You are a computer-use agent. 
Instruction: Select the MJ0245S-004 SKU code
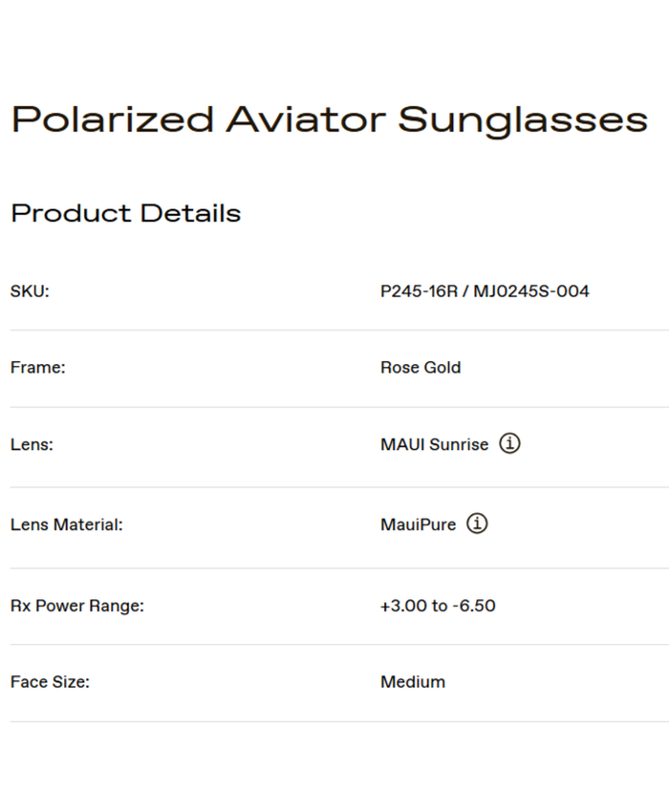point(531,291)
